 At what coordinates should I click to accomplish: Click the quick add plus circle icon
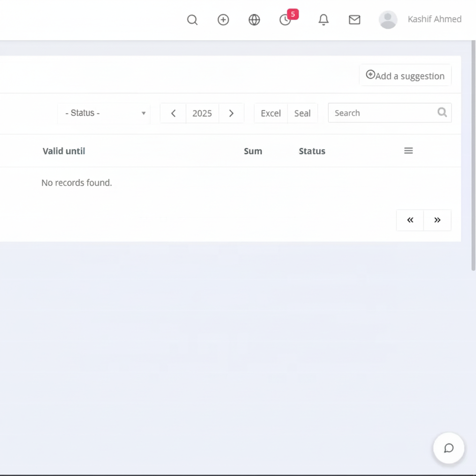(223, 20)
